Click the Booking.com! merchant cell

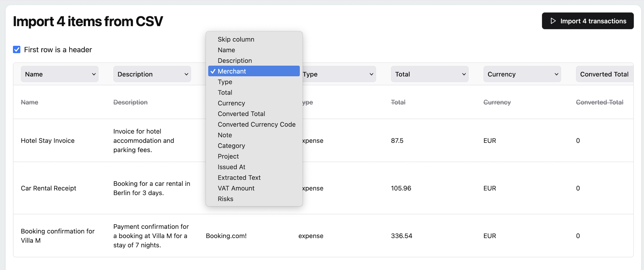pyautogui.click(x=226, y=236)
